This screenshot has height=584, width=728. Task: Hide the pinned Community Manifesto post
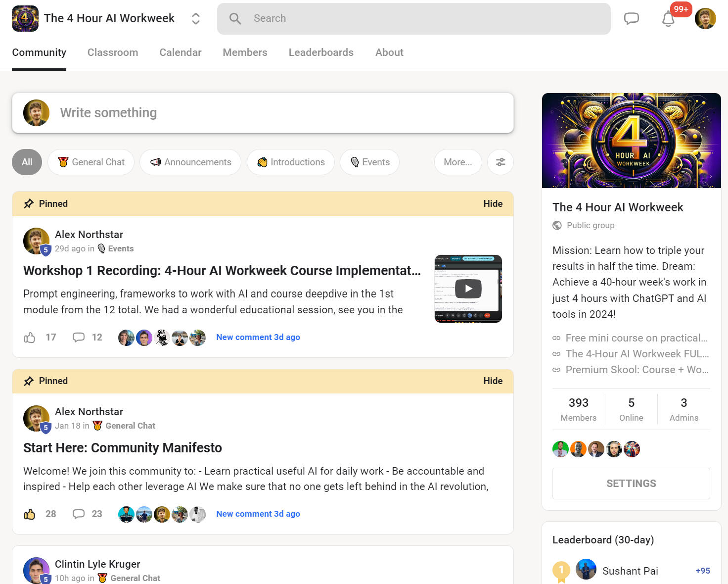coord(493,381)
